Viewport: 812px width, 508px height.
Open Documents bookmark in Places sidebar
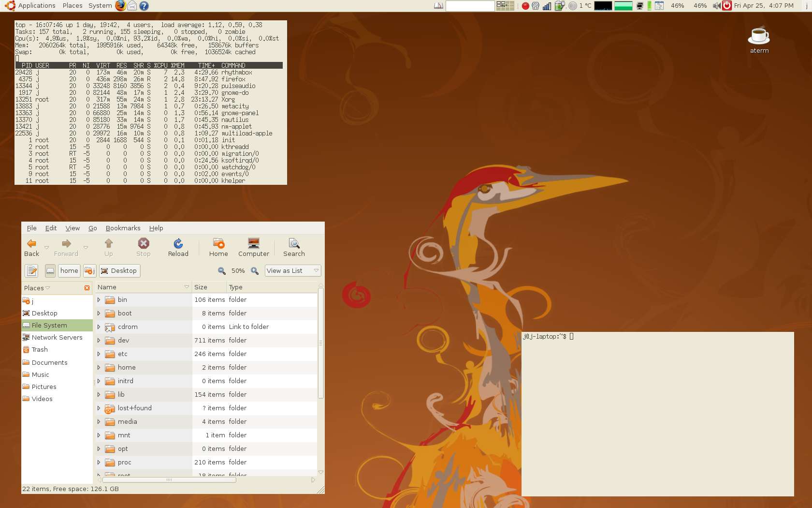coord(57,363)
